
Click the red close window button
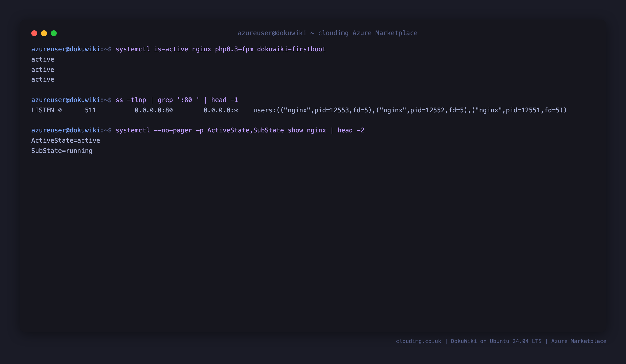[x=34, y=33]
